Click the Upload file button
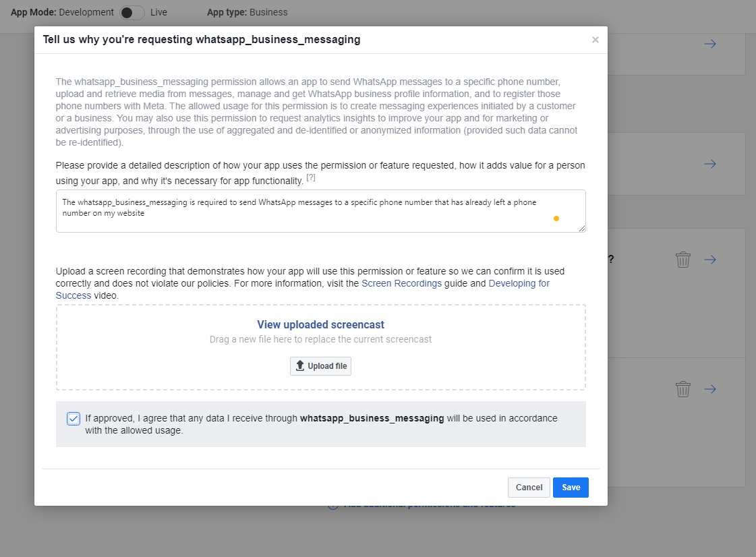The width and height of the screenshot is (756, 557). coord(320,366)
